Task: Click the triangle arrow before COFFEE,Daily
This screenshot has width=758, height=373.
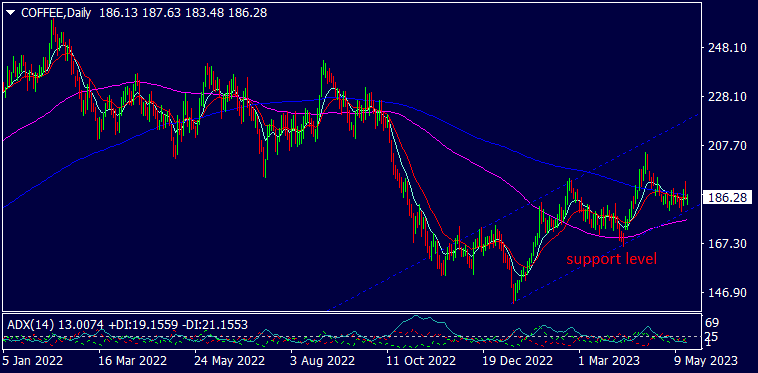Action: (x=11, y=13)
